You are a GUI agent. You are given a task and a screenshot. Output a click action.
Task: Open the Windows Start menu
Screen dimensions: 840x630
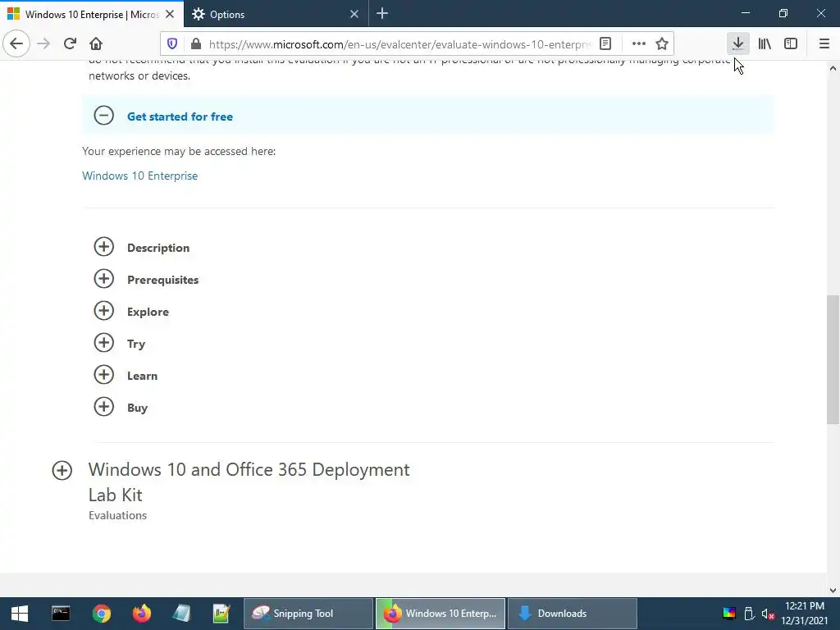[x=20, y=614]
